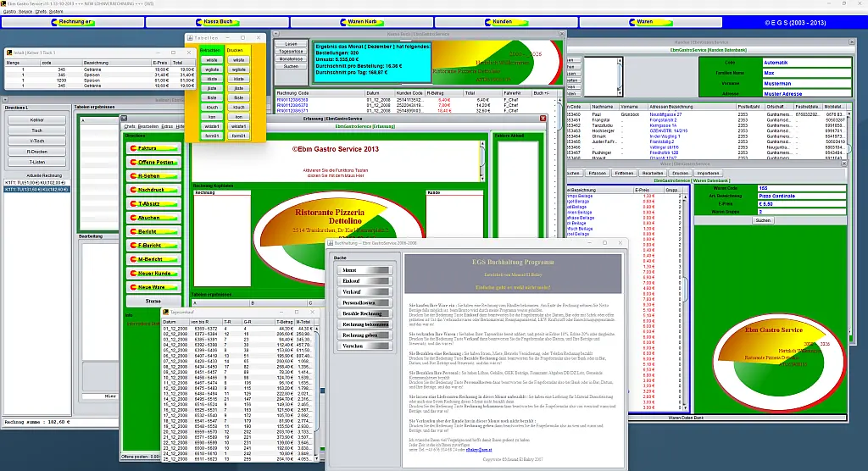Click the Importieren button in Ware window

coord(708,173)
